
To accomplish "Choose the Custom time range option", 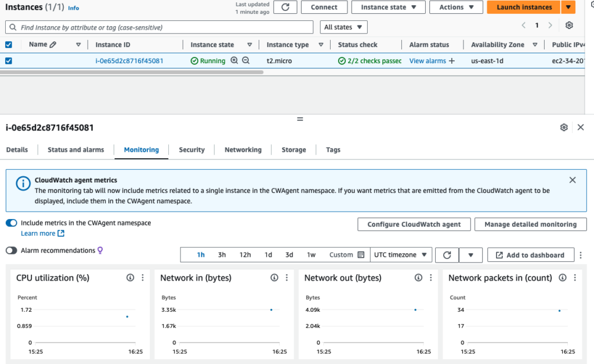I will click(347, 255).
